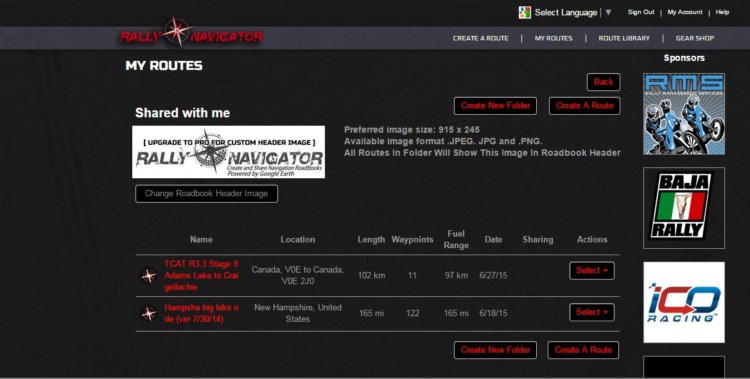Viewport: 750px width, 379px height.
Task: Click the 'Sponsors' heading
Action: click(x=684, y=58)
